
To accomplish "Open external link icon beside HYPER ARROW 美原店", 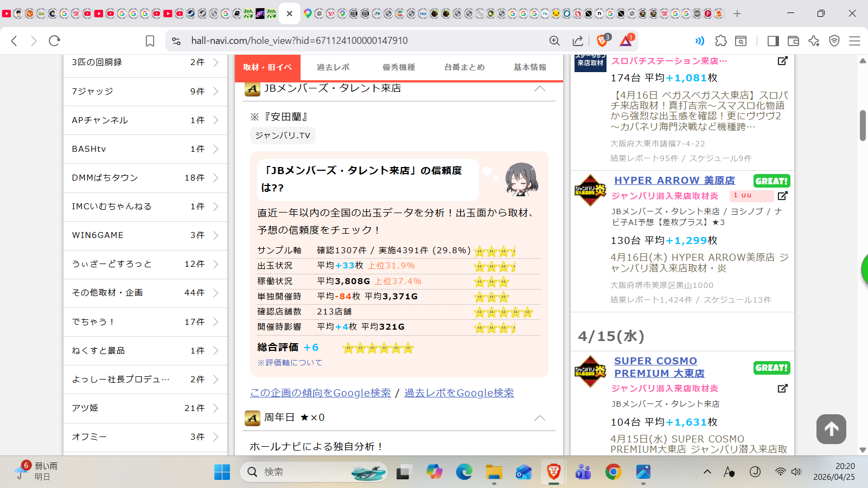I will click(x=782, y=196).
